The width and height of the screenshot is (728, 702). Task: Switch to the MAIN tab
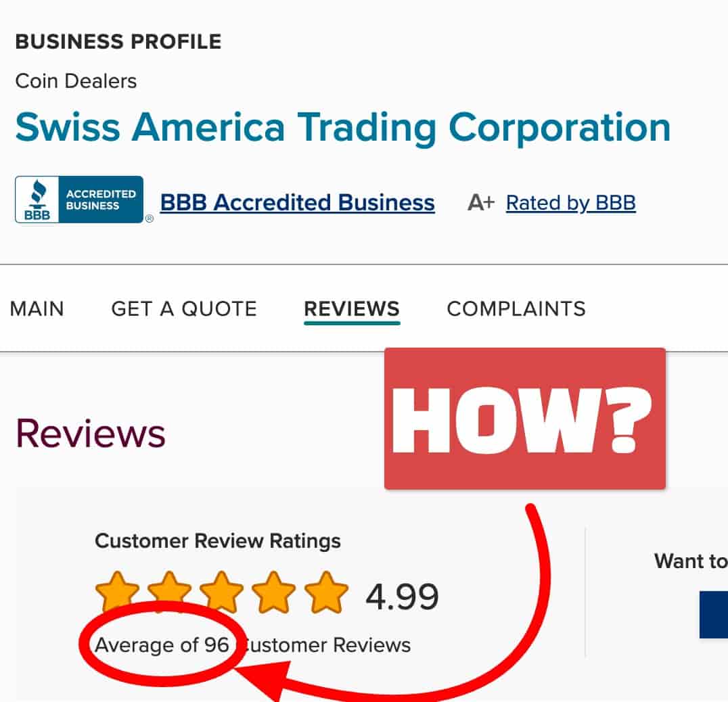point(37,309)
